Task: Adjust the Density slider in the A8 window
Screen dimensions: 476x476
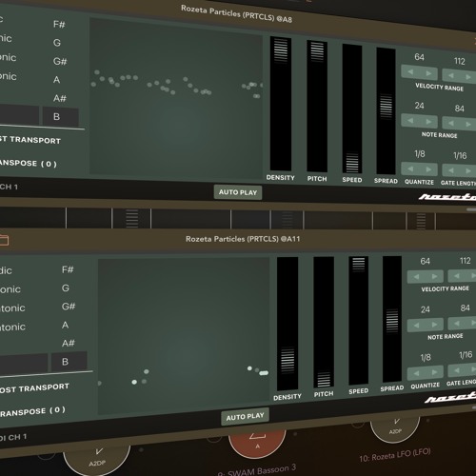Action: 281,104
